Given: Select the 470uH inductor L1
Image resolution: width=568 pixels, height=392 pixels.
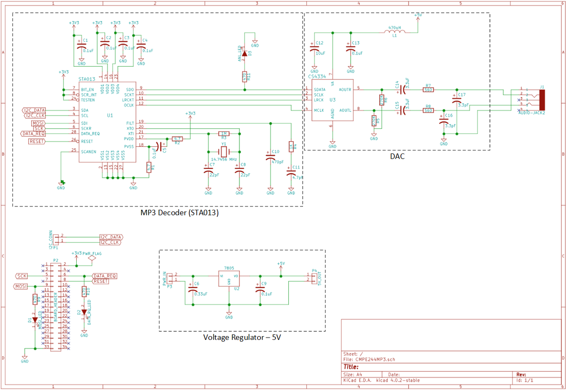Looking at the screenshot, I should click(394, 32).
